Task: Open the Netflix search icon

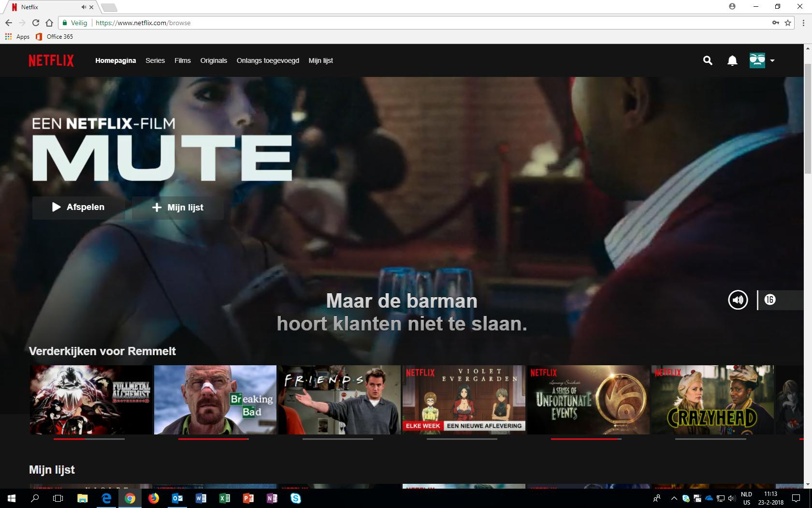Action: pyautogui.click(x=708, y=60)
